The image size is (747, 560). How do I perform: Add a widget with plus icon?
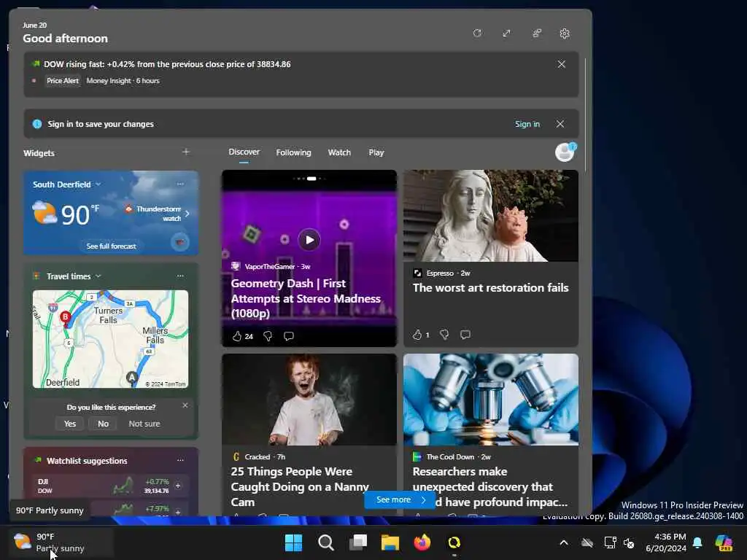(x=186, y=152)
